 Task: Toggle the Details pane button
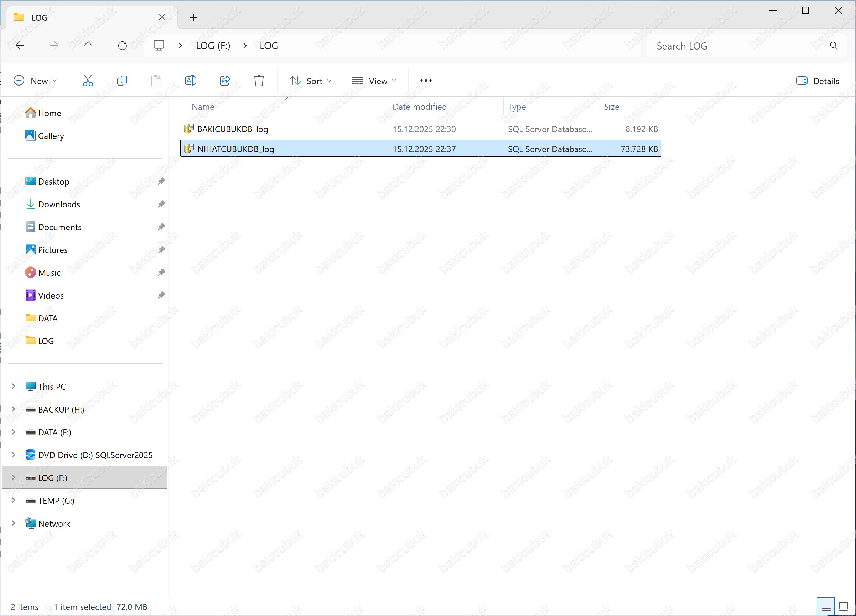[x=818, y=81]
